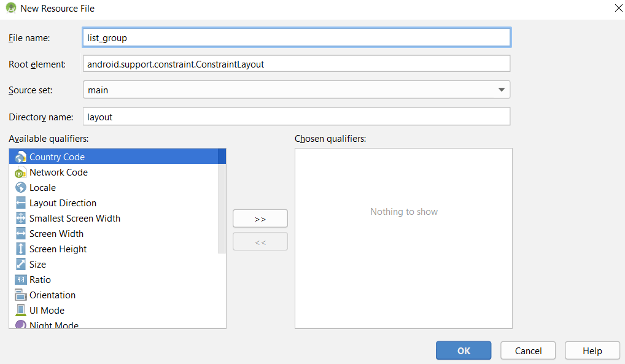Click the Locale globe icon
Viewport: 625px width, 364px height.
[21, 187]
